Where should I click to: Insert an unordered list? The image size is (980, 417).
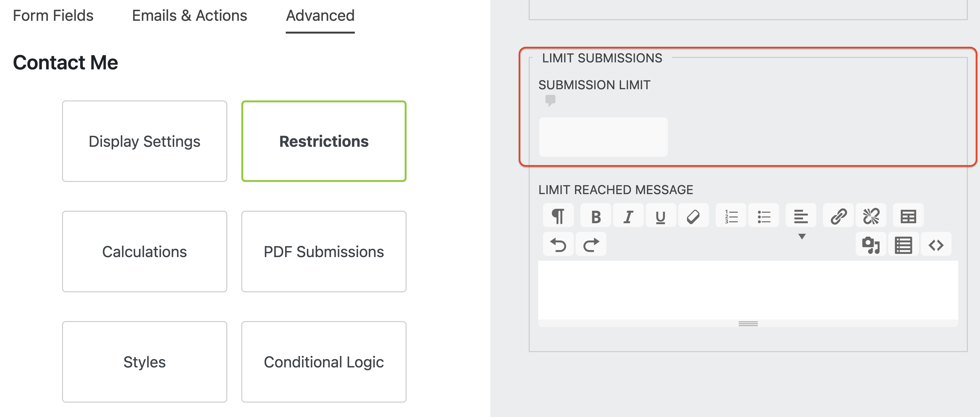click(764, 215)
